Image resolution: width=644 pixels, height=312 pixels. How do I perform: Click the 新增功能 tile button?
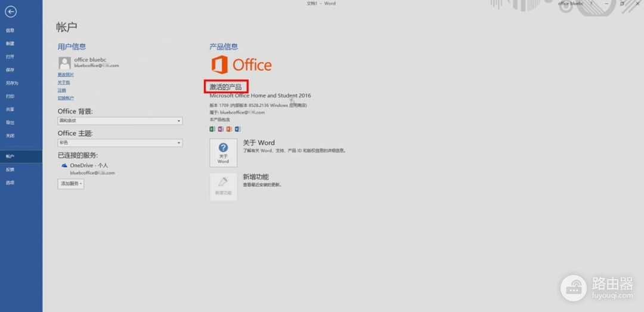[224, 187]
